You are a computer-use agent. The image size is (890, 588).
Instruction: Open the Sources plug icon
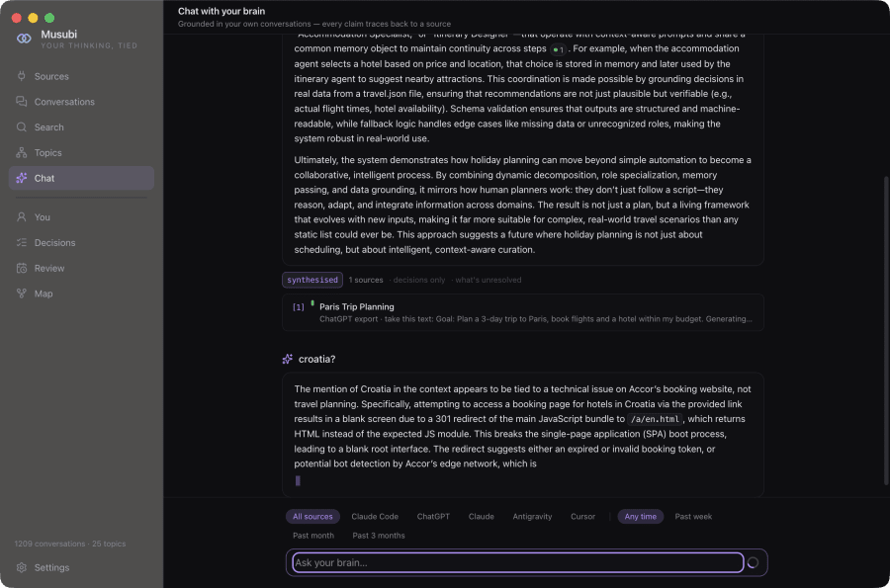coord(22,76)
